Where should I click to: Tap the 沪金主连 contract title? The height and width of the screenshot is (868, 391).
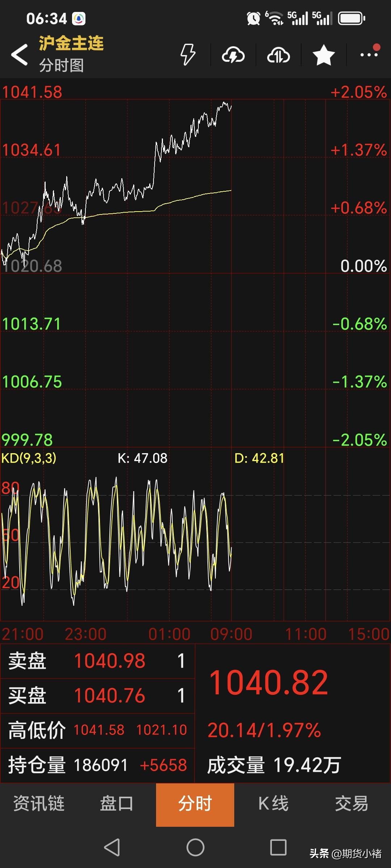pyautogui.click(x=71, y=43)
